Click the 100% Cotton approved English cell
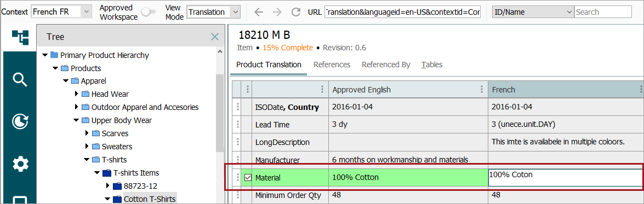The image size is (644, 204). 408,178
